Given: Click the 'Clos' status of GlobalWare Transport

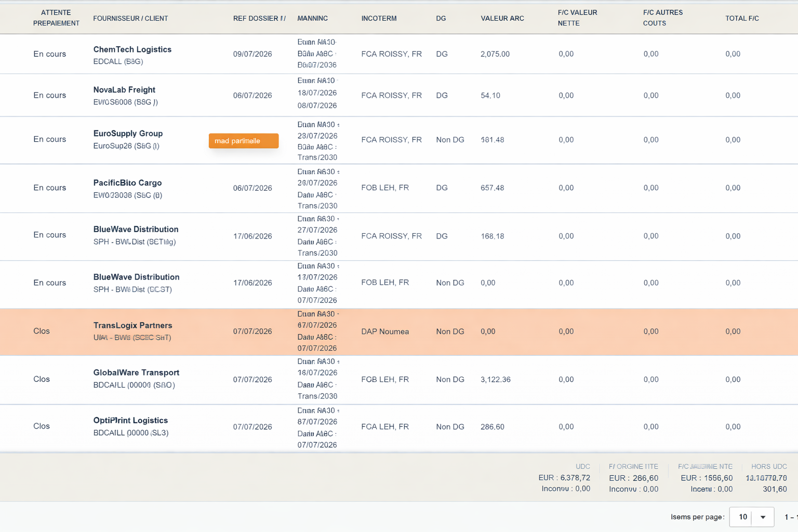Looking at the screenshot, I should point(42,379).
